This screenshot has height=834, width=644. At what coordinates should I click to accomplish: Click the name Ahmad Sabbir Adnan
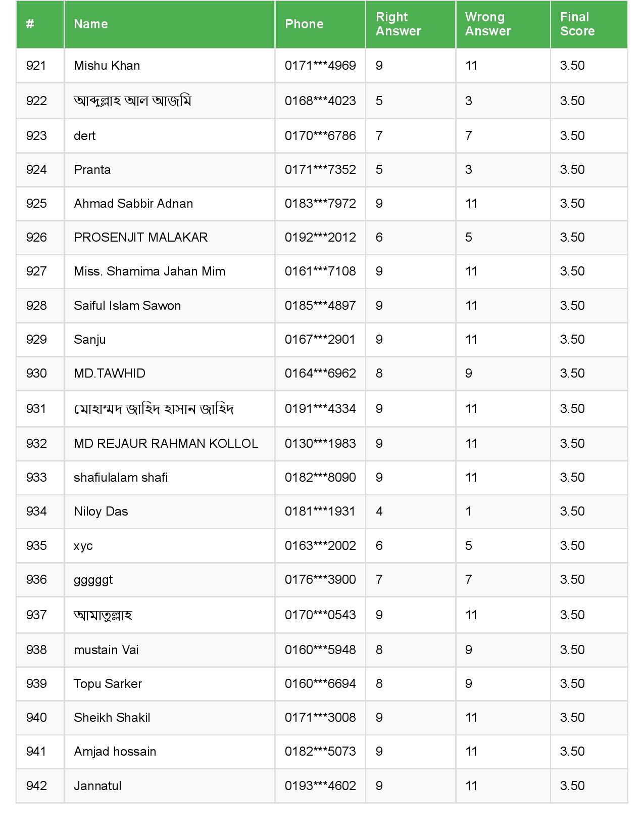pyautogui.click(x=133, y=204)
